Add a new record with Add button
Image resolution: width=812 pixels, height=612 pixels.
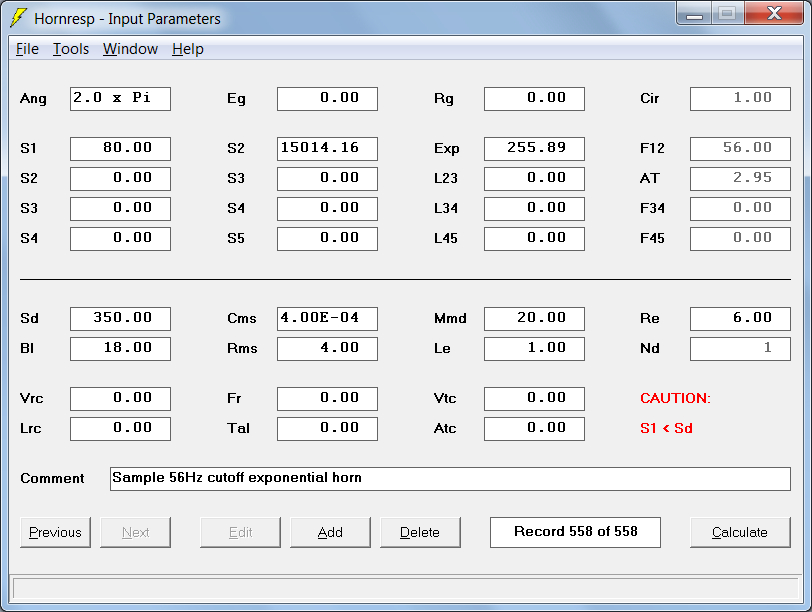pyautogui.click(x=330, y=532)
